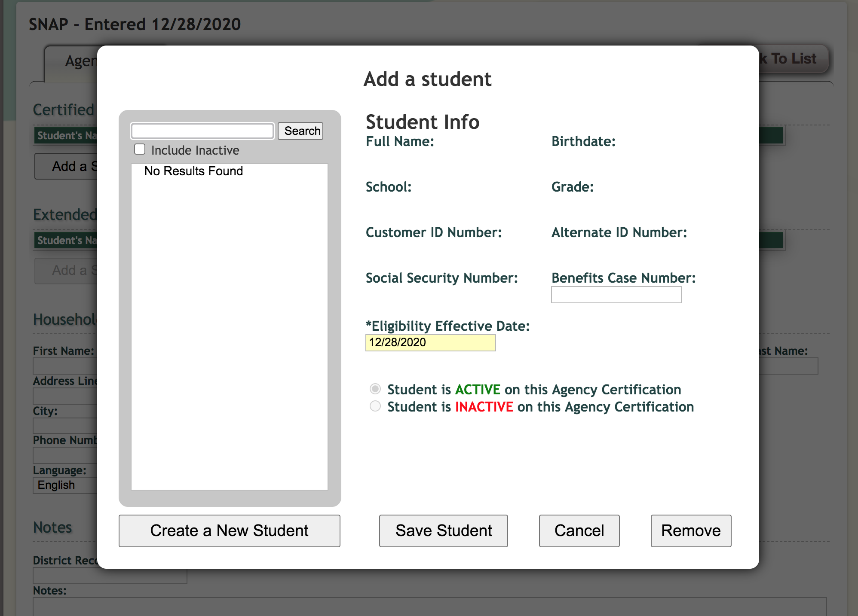Enable the Include Inactive checkbox

click(140, 149)
